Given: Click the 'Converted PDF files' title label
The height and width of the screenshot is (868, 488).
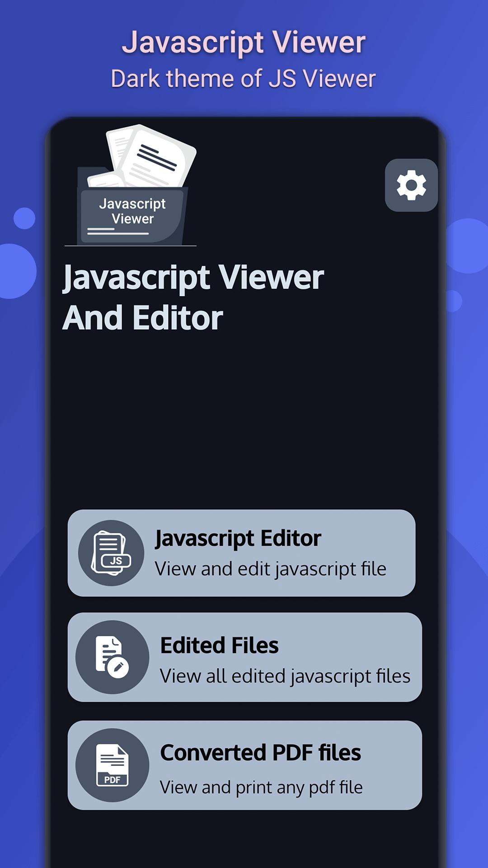Looking at the screenshot, I should click(x=260, y=753).
